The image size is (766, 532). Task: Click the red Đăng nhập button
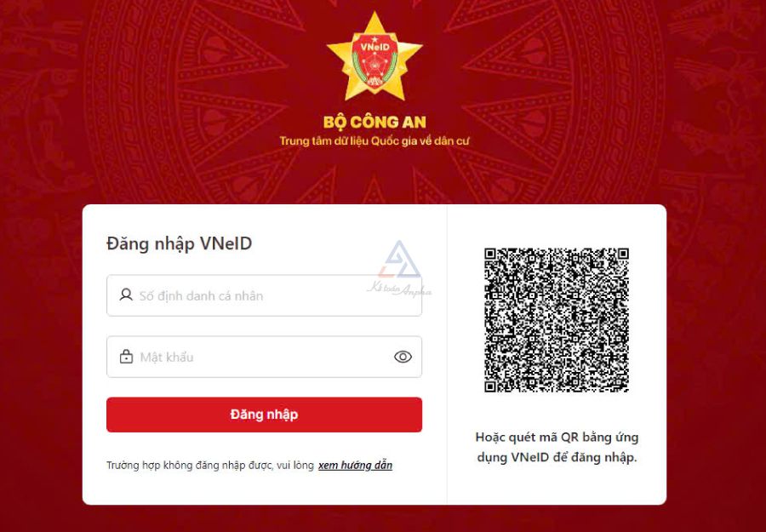tap(265, 415)
